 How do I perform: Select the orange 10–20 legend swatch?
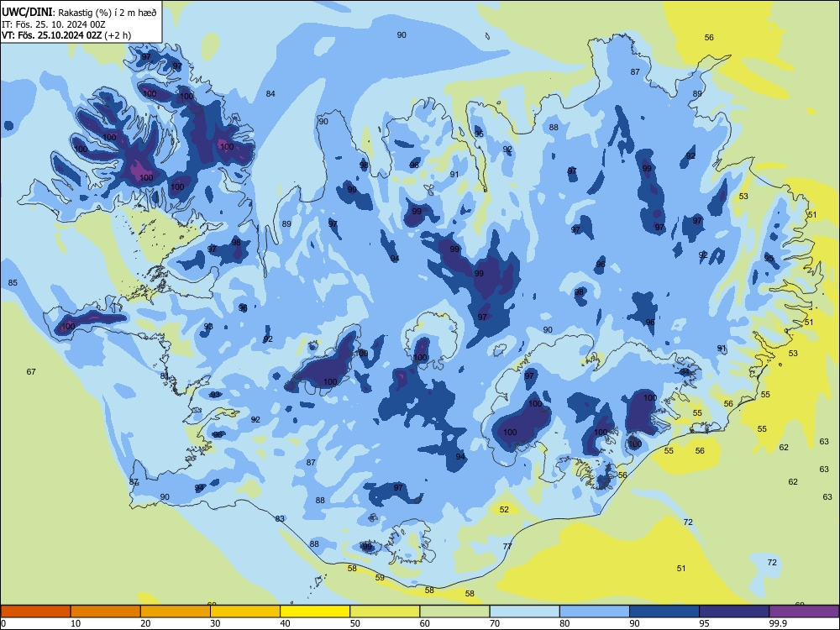(x=106, y=612)
